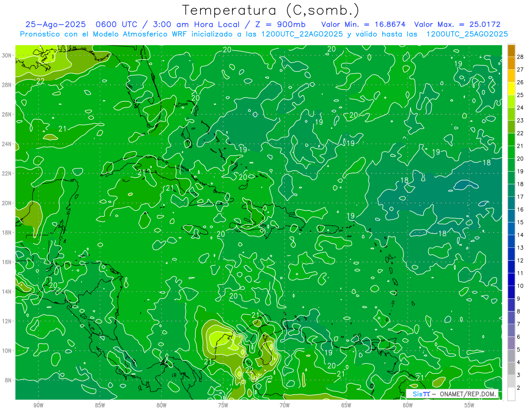Click the '2' label on the color scale

(519, 388)
